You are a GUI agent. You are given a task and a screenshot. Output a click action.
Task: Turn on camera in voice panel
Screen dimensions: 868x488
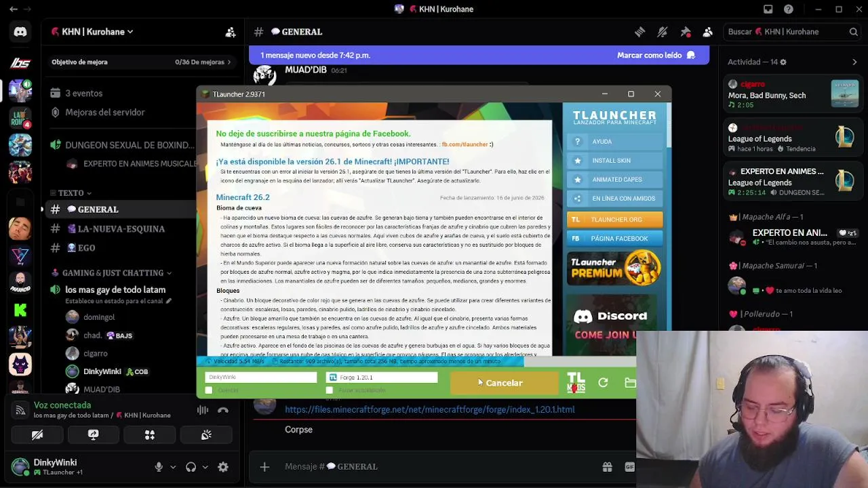pos(37,435)
